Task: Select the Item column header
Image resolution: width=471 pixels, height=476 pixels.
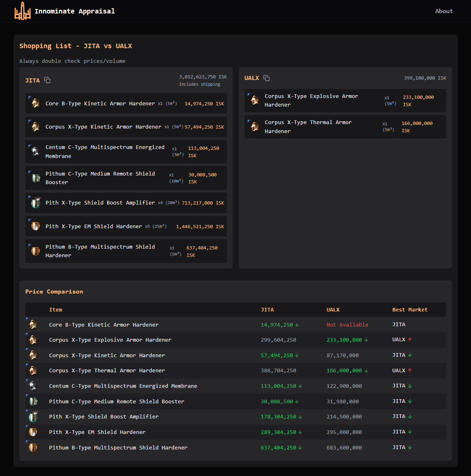Action: coord(56,309)
